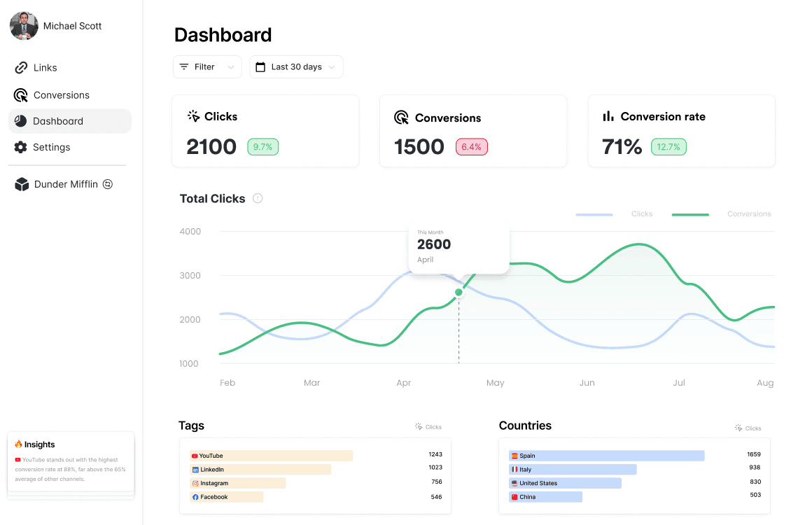812x525 pixels.
Task: Click the Dunder Mifflin cube icon
Action: tap(22, 184)
